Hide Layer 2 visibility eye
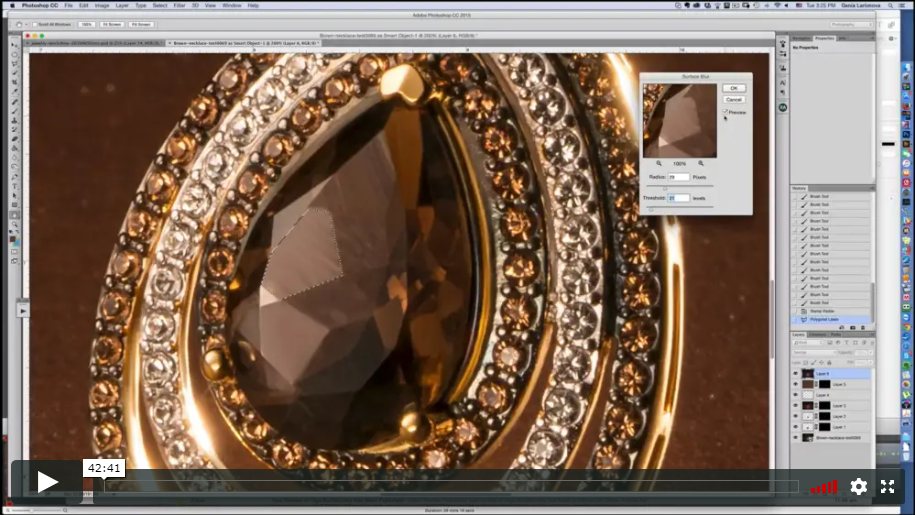The height and width of the screenshot is (515, 915). pyautogui.click(x=795, y=416)
